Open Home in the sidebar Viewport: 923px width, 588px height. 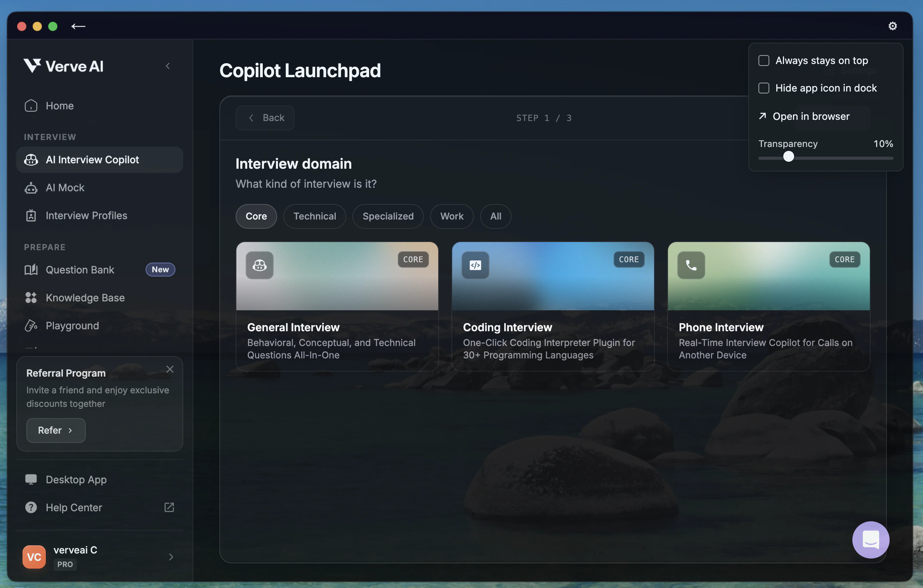pyautogui.click(x=99, y=105)
